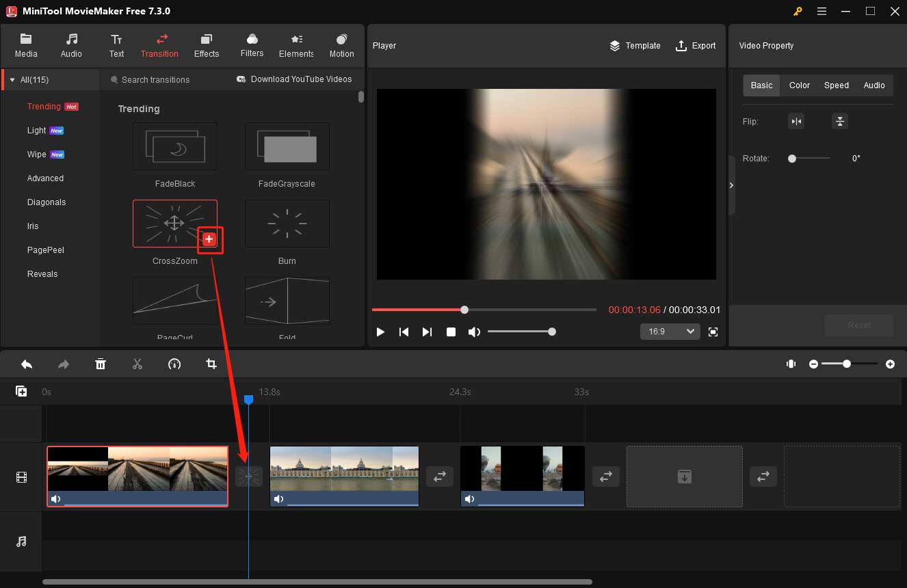Jump to next frame in player
Screen dimensions: 907x588
click(x=427, y=332)
